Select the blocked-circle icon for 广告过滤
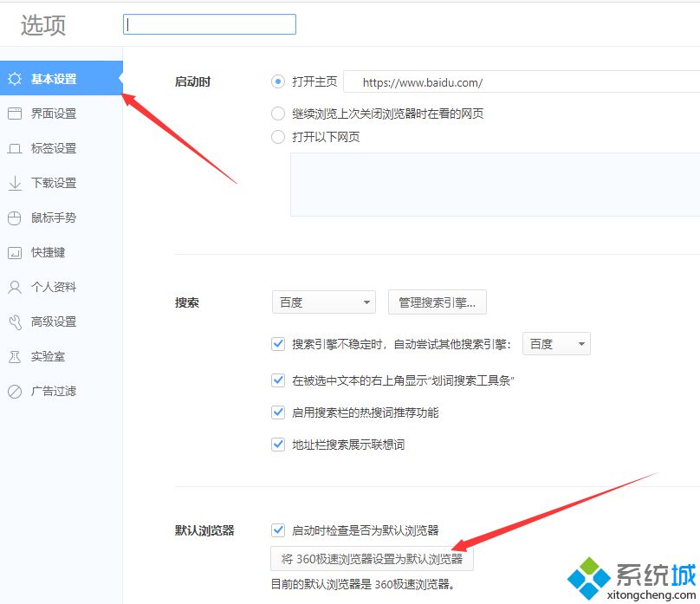 [14, 391]
